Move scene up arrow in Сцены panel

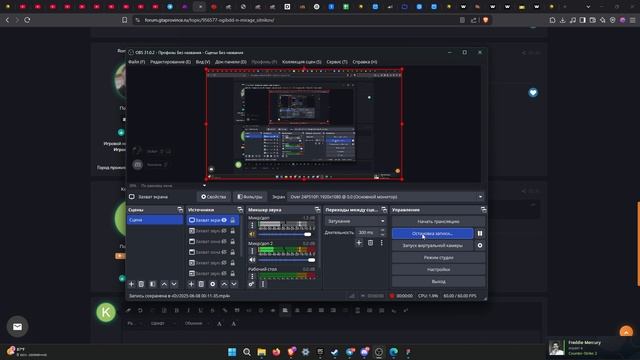coord(164,284)
